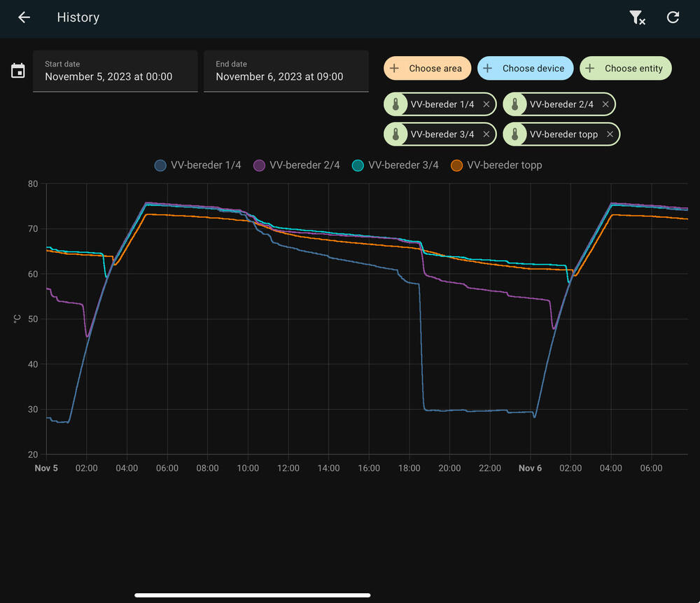The height and width of the screenshot is (603, 700).
Task: Open the Choose area picker
Action: pyautogui.click(x=427, y=69)
